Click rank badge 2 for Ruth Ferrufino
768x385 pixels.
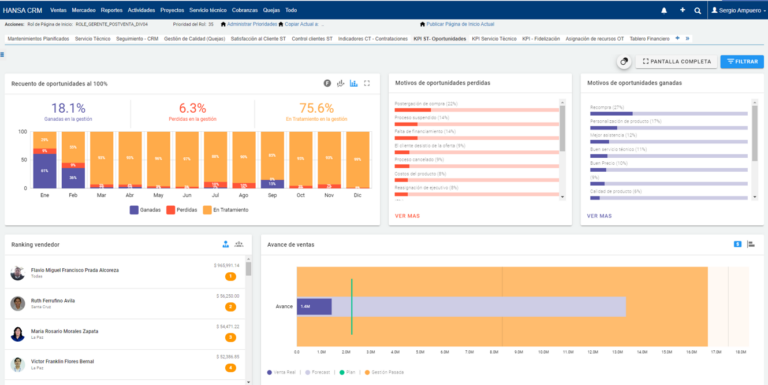pyautogui.click(x=231, y=307)
